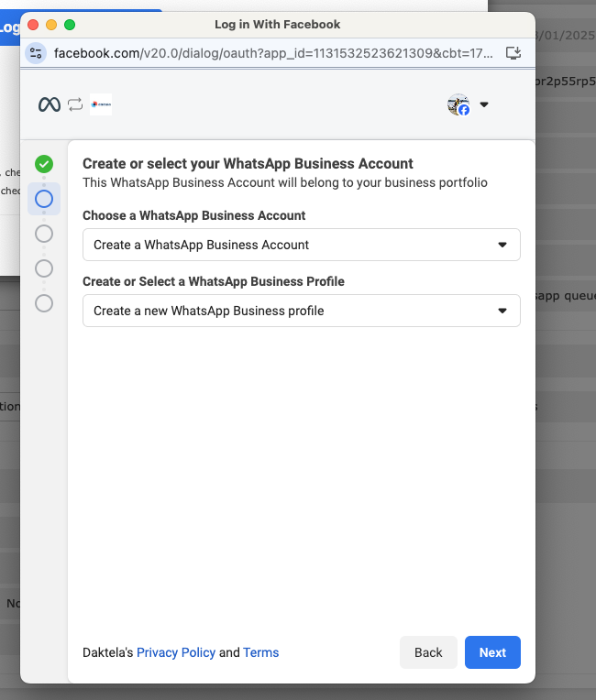
Task: Click the sync arrows icon beside Meta logo
Action: [x=75, y=104]
